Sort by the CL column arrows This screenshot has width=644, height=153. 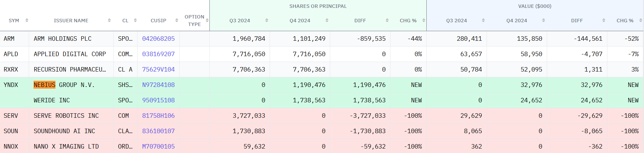point(135,21)
